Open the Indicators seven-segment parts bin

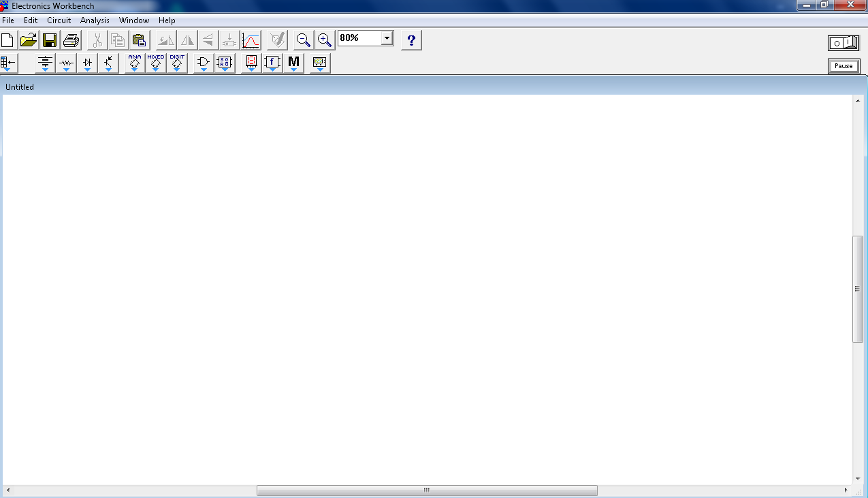pyautogui.click(x=251, y=63)
